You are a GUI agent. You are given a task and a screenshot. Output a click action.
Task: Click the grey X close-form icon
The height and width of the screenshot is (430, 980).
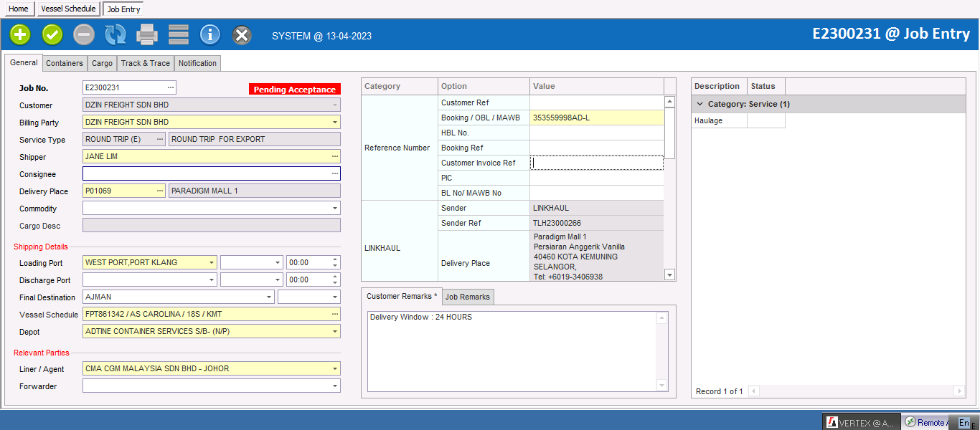pyautogui.click(x=242, y=34)
